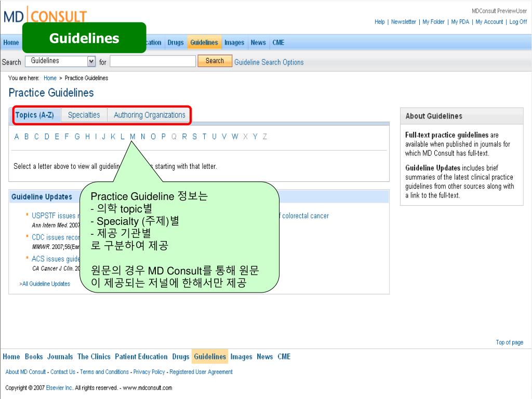The width and height of the screenshot is (532, 399).
Task: Select letter F in the topics index
Action: tap(66, 137)
